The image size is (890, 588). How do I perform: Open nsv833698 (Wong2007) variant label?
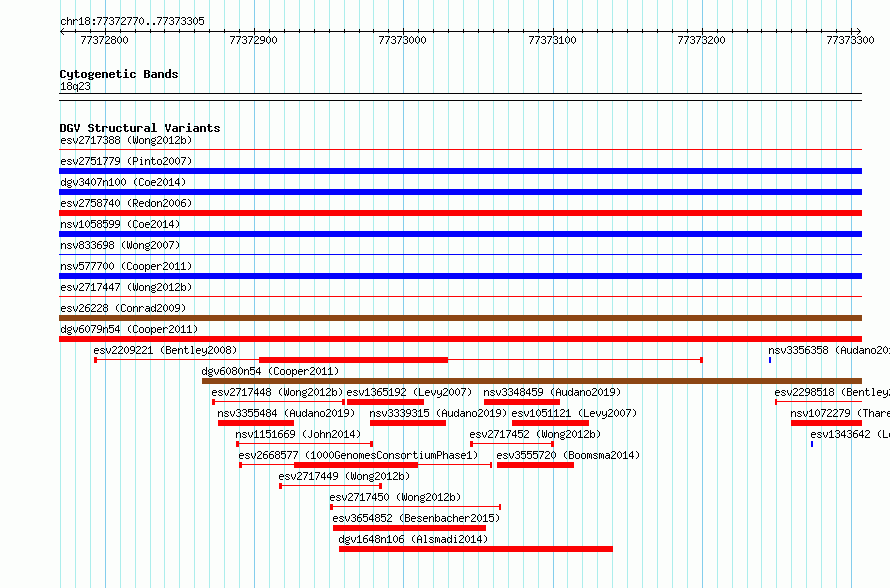click(120, 245)
